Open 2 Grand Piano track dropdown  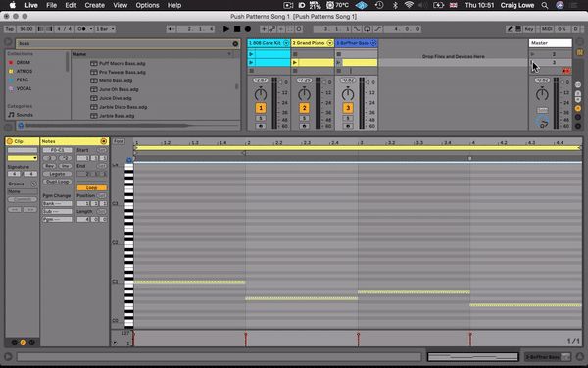329,43
